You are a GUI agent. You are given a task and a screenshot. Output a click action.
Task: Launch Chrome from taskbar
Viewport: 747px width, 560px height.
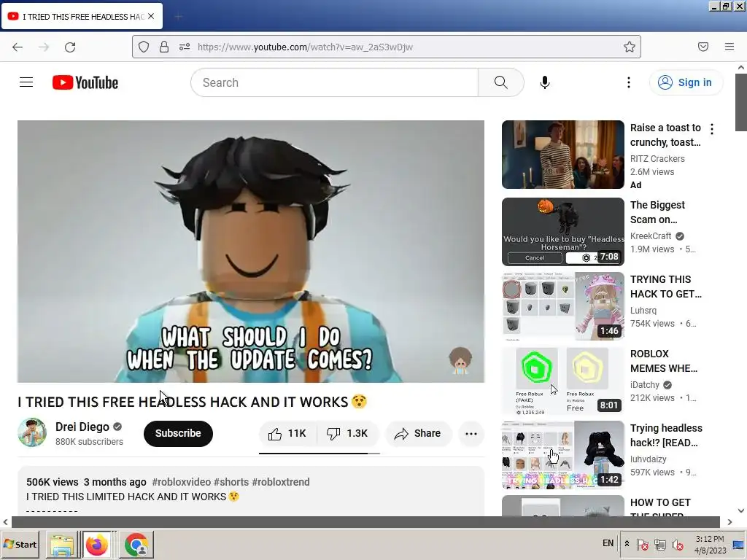pos(136,545)
